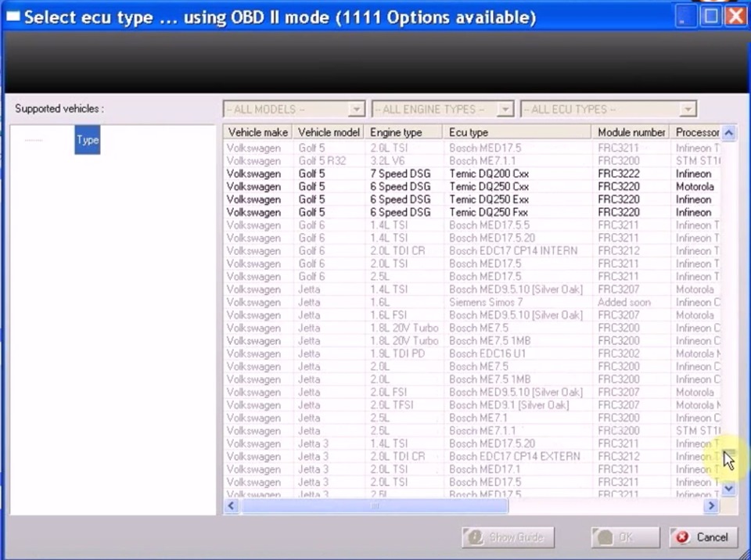Select Bosch MED17.5.5 Golf 6 row

(x=472, y=225)
